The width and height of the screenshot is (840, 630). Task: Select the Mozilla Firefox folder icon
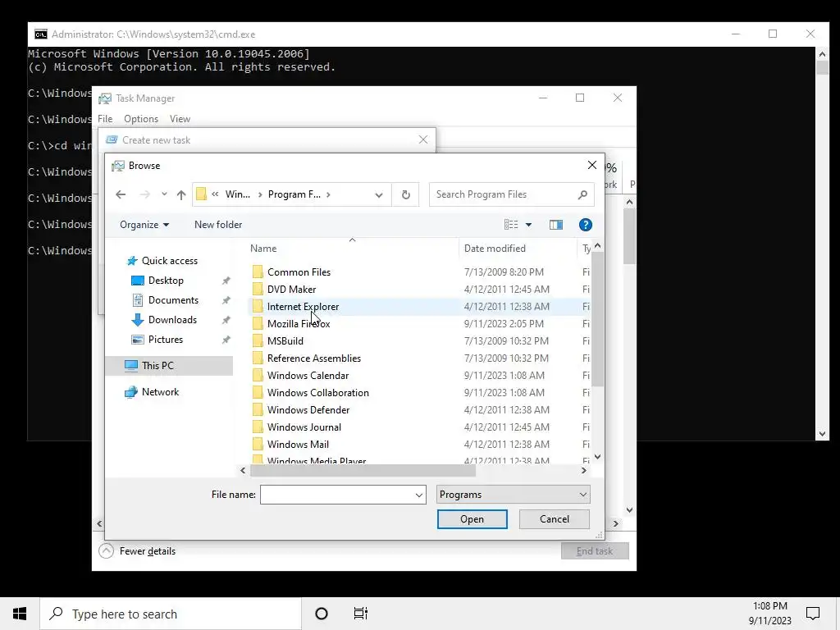[x=258, y=323]
